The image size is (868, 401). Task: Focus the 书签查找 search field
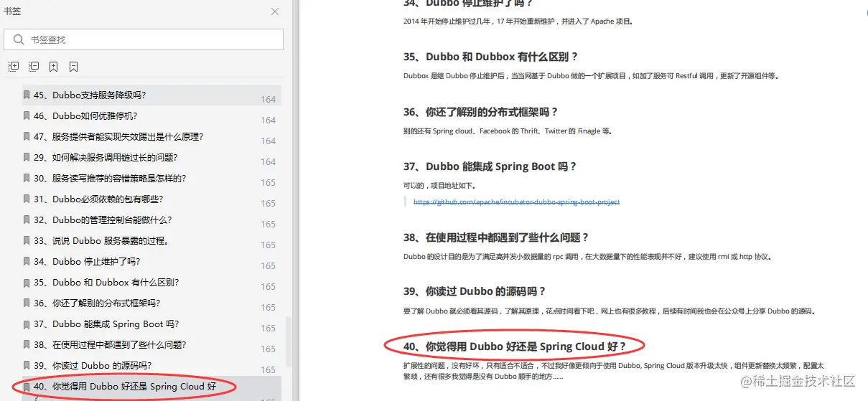point(144,39)
